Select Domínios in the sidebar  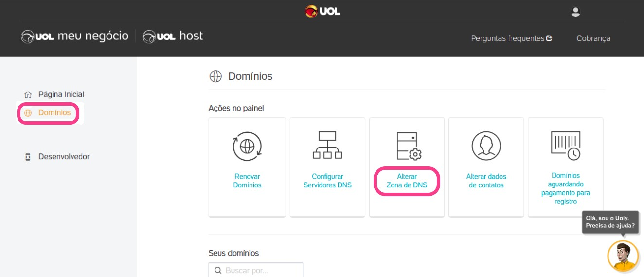click(54, 113)
